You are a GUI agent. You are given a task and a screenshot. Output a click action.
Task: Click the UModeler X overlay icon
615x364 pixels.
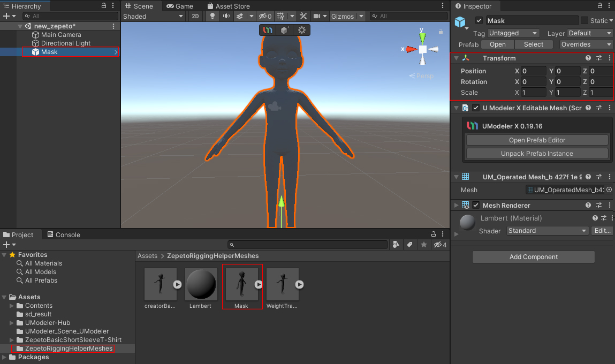tap(268, 30)
